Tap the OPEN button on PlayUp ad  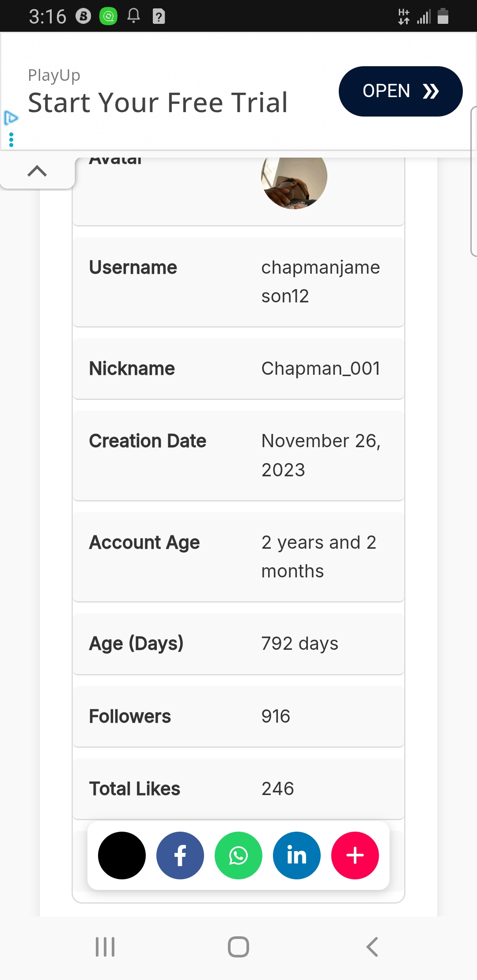point(401,91)
